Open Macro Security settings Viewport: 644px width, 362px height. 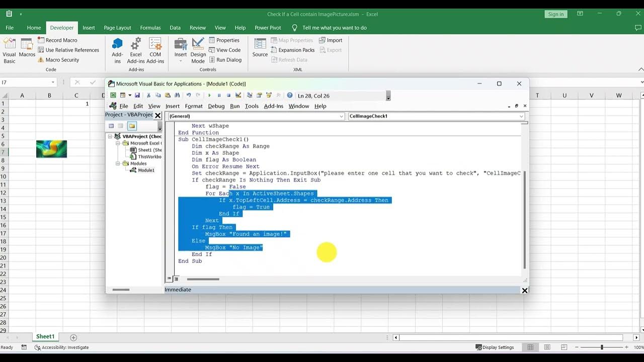click(x=58, y=60)
